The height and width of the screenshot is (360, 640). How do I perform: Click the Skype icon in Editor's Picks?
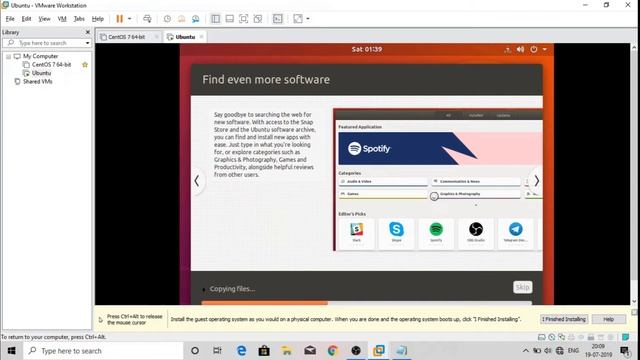pos(396,229)
